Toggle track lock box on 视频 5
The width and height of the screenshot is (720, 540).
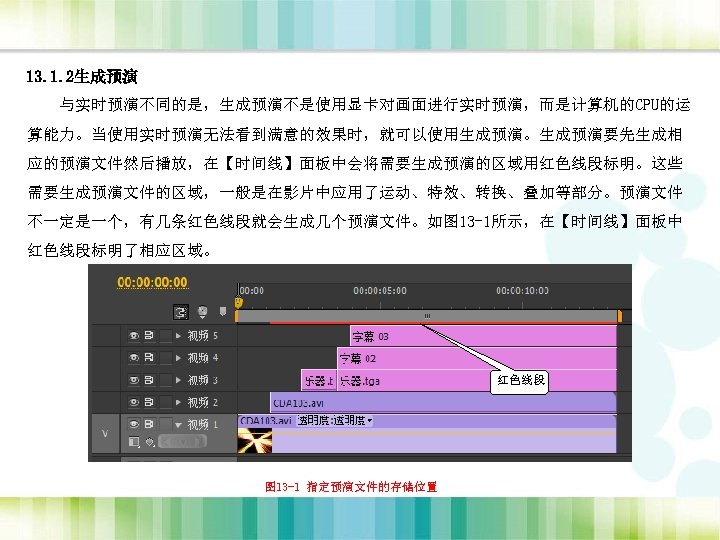click(165, 336)
